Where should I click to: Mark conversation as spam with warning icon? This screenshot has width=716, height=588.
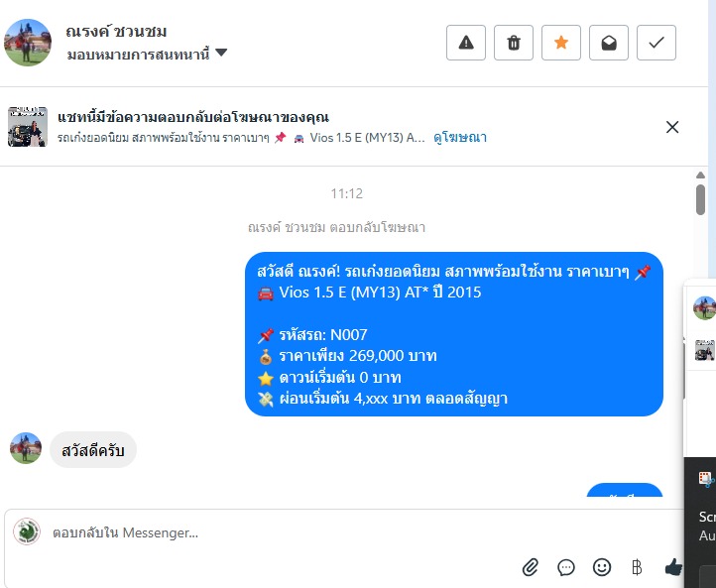click(x=466, y=43)
